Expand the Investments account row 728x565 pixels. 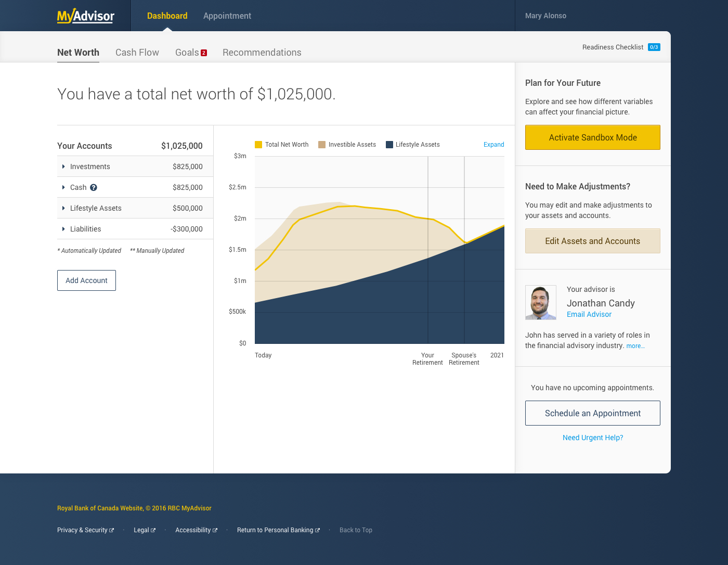tap(63, 166)
